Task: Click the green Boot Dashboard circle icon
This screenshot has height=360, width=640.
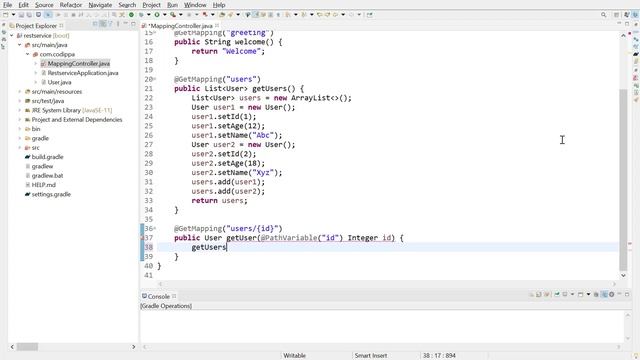Action: pyautogui.click(x=131, y=15)
